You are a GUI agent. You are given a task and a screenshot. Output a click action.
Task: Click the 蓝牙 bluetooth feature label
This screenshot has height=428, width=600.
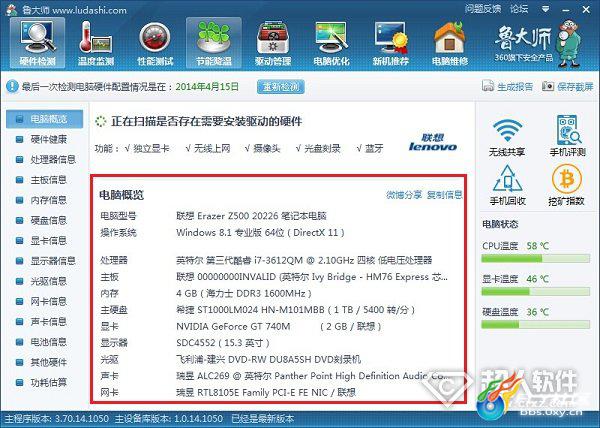point(373,148)
